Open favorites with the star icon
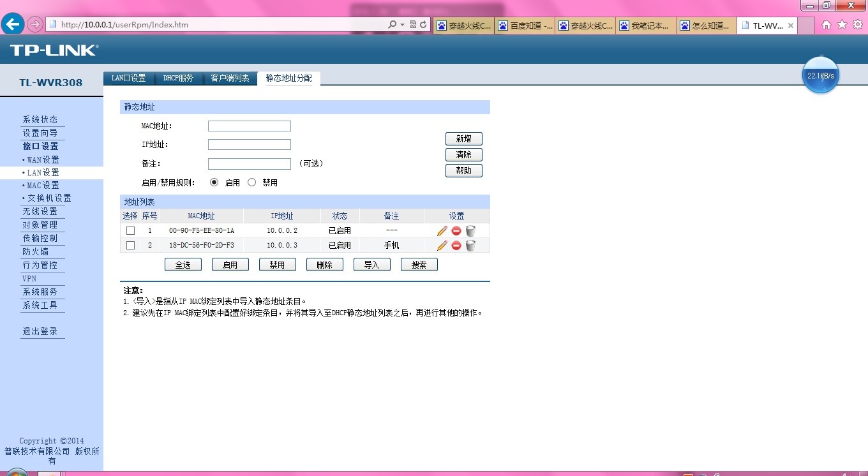 pyautogui.click(x=842, y=24)
